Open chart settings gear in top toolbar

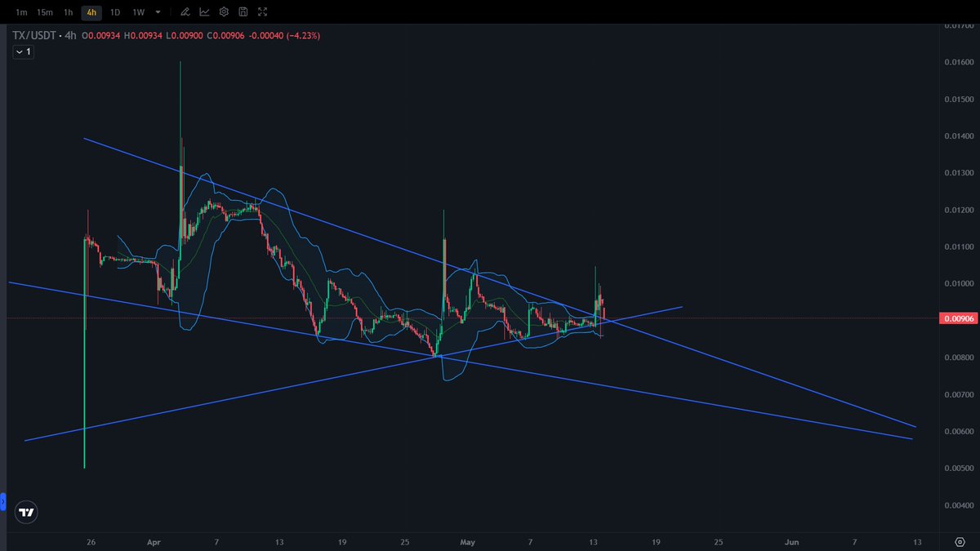point(224,12)
